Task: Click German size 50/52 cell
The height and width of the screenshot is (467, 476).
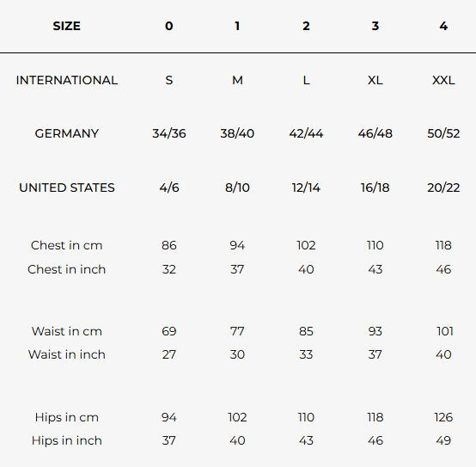Action: coord(443,133)
